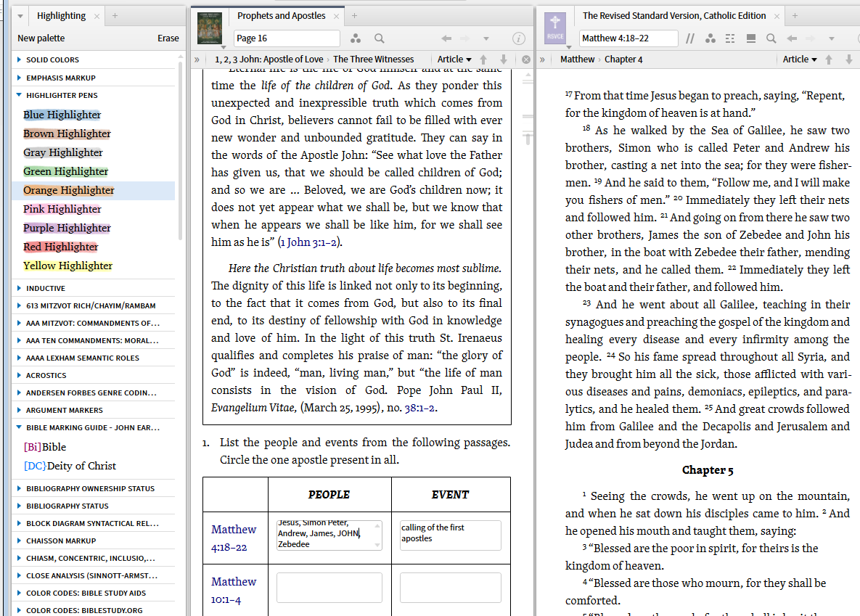Click multiple resources view icon in RSVCE toolbar
This screenshot has height=616, width=860.
coord(751,38)
